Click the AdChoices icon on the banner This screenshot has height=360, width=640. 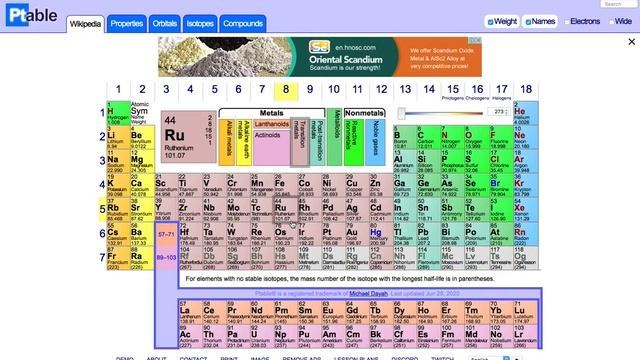[475, 40]
